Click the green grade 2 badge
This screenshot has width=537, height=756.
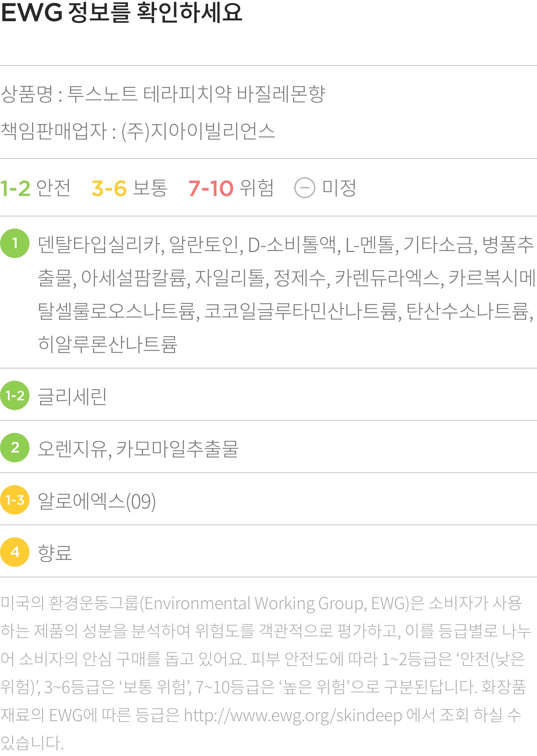point(15,448)
